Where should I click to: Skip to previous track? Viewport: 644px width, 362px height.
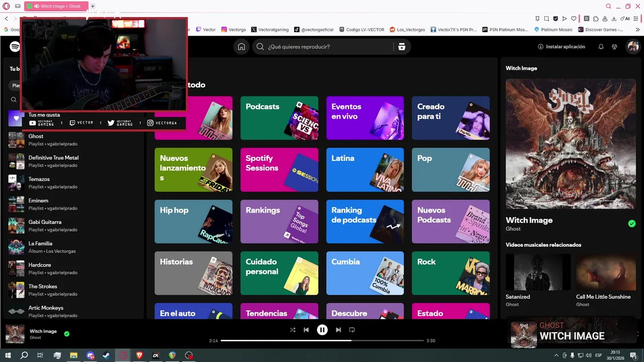click(306, 330)
